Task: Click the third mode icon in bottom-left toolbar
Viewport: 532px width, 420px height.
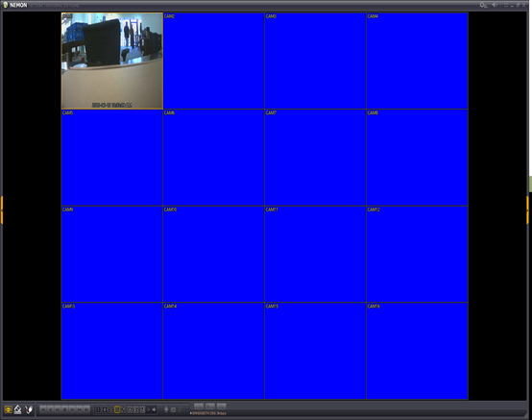Action: (29, 409)
